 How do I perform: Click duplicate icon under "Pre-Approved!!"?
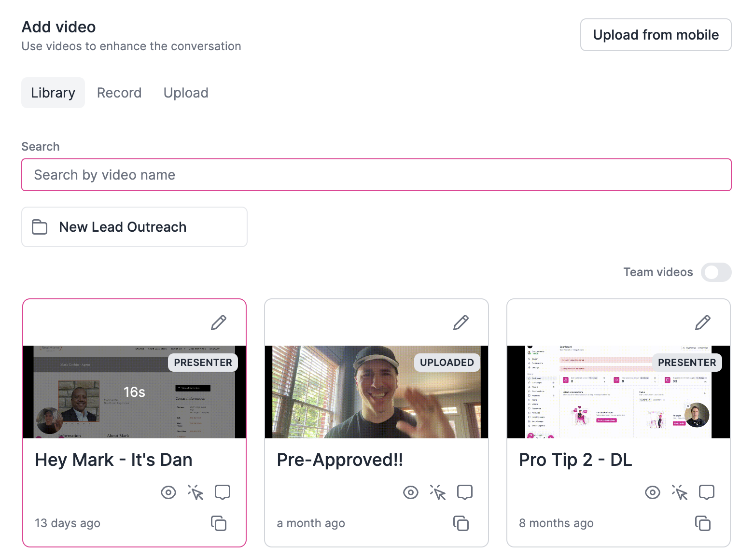pyautogui.click(x=461, y=523)
